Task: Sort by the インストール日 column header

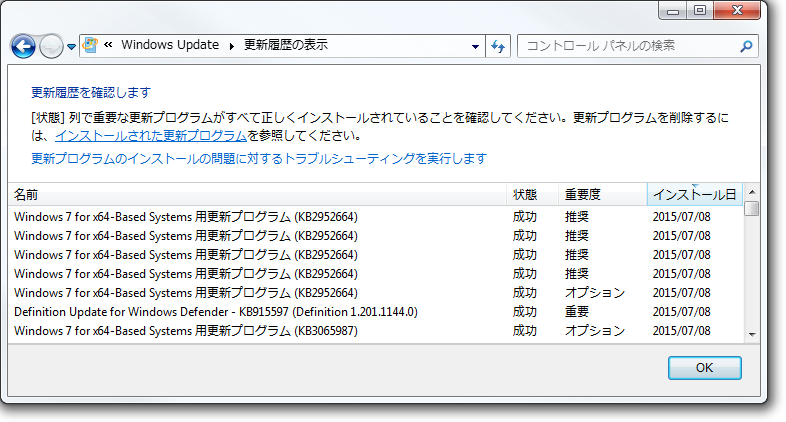Action: 694,194
